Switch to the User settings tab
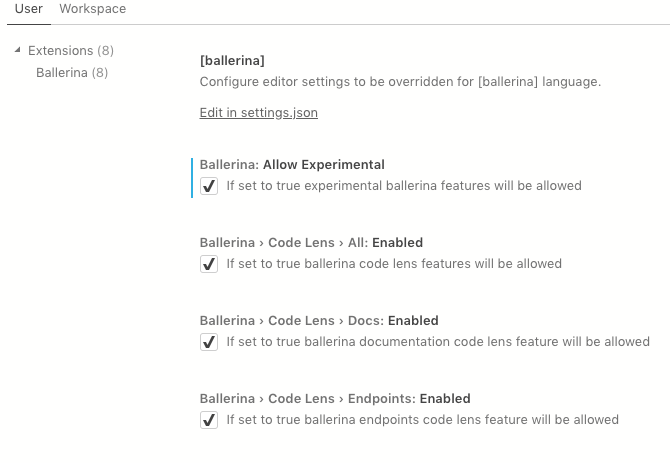 pos(28,9)
